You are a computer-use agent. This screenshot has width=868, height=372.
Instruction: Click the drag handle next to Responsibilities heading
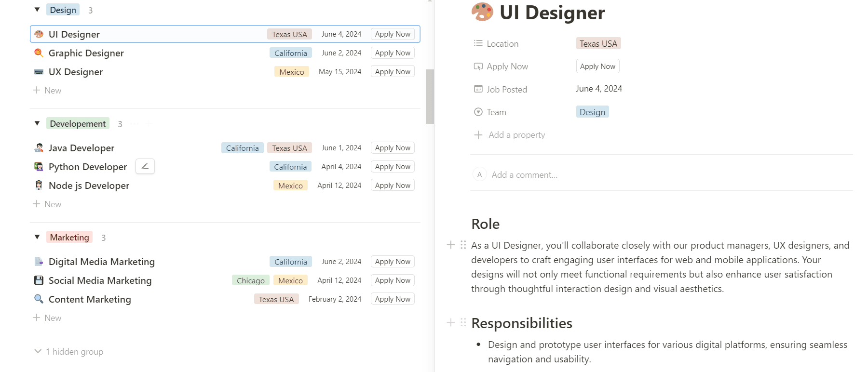pyautogui.click(x=463, y=322)
